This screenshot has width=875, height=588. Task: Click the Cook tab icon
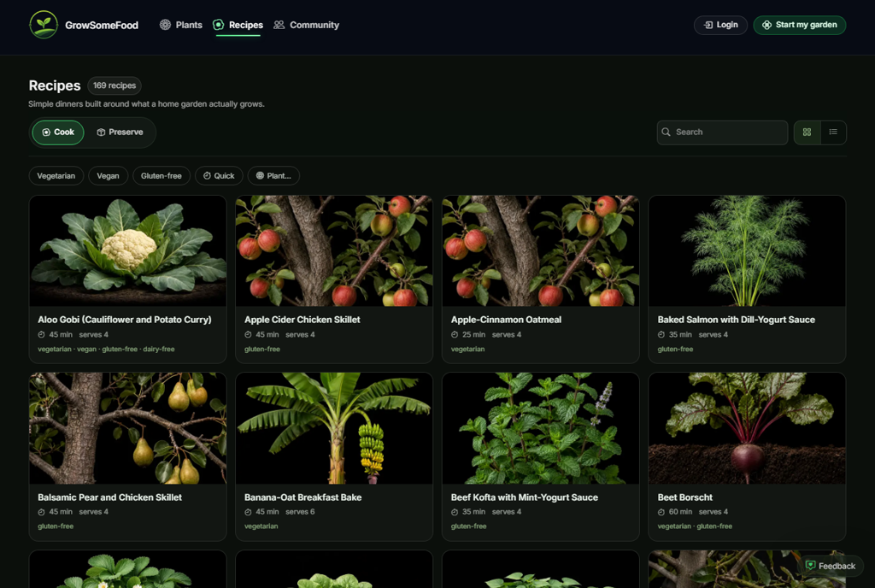(46, 132)
